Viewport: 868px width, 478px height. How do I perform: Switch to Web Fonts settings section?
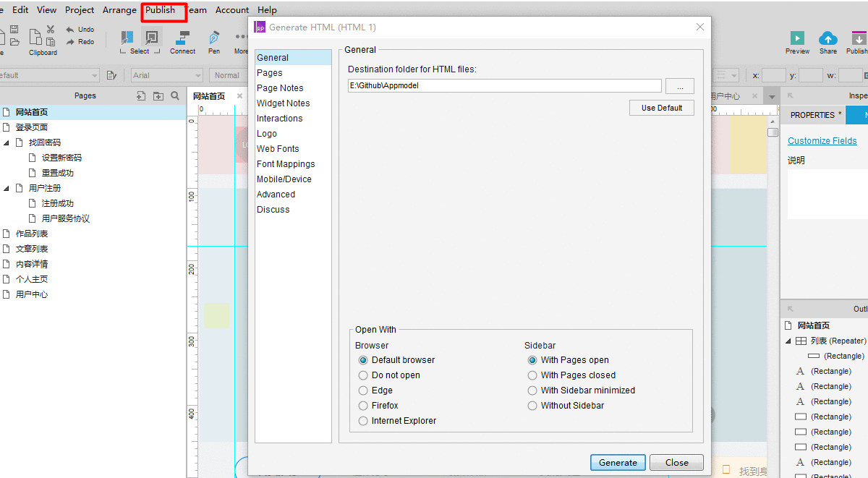pyautogui.click(x=278, y=149)
